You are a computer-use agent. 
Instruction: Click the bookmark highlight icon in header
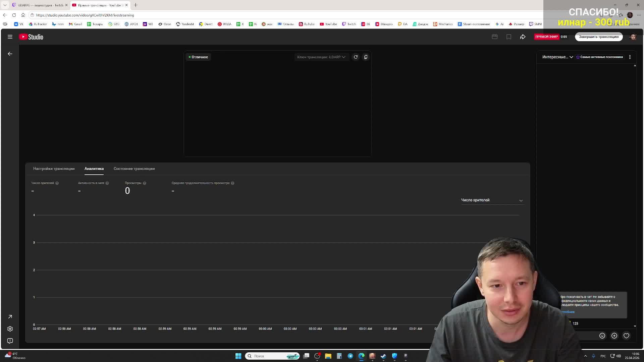tap(509, 37)
